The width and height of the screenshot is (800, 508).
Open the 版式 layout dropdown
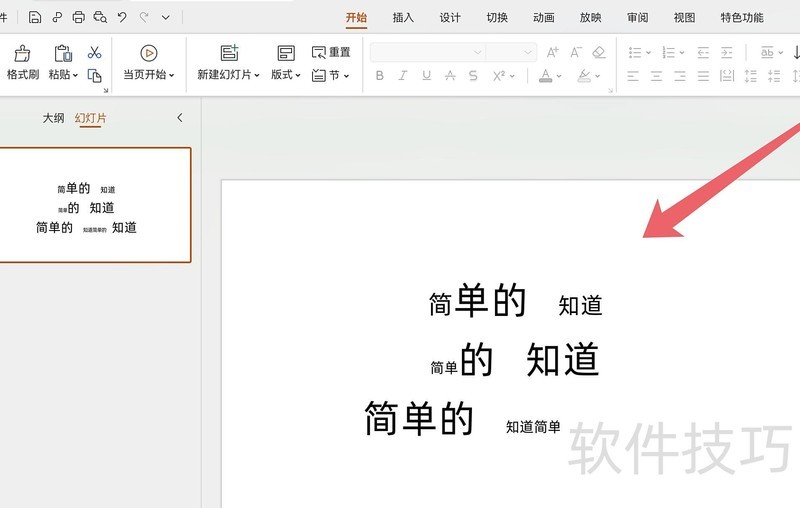pos(285,74)
